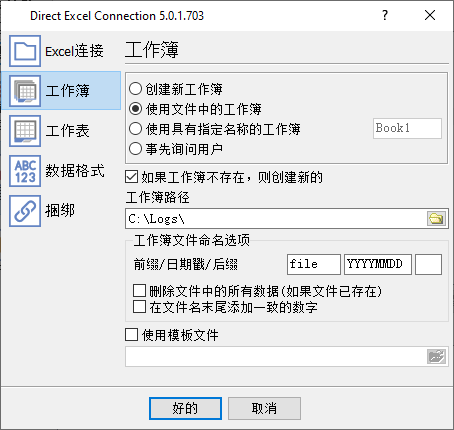Open the Excel连接 section

[61, 51]
